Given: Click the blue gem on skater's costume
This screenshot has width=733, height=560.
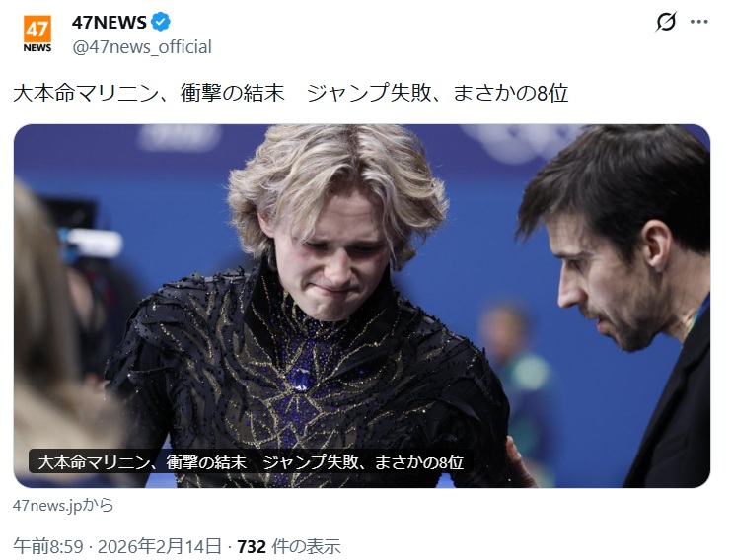Looking at the screenshot, I should point(299,380).
